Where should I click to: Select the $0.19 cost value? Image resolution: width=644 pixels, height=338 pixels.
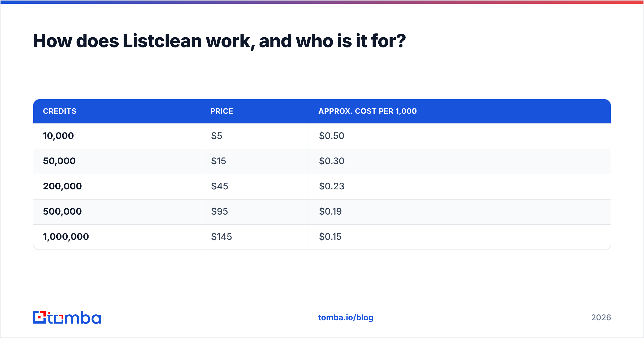point(330,211)
